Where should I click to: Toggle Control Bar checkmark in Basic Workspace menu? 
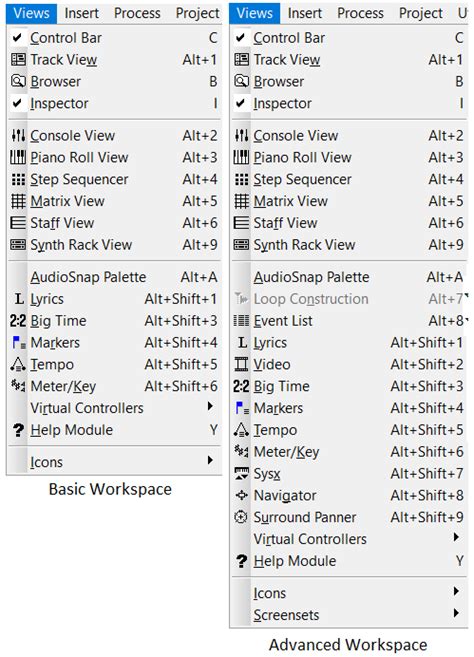(17, 38)
